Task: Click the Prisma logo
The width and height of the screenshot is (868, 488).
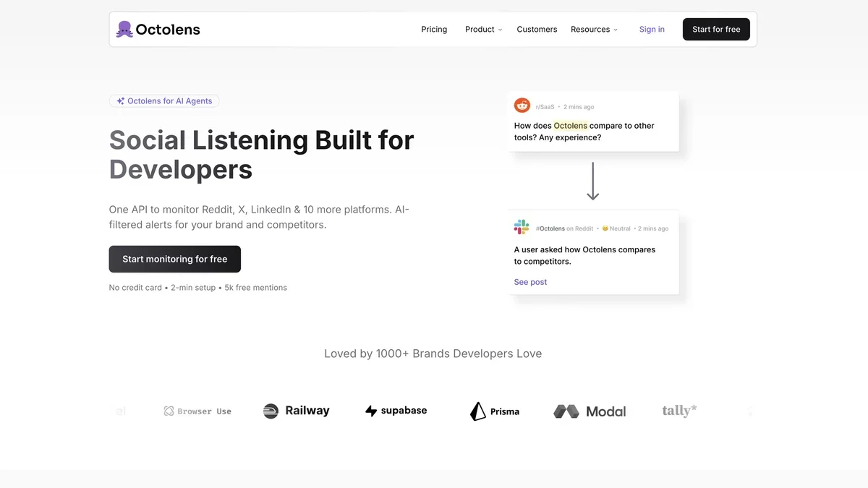Action: tap(495, 411)
